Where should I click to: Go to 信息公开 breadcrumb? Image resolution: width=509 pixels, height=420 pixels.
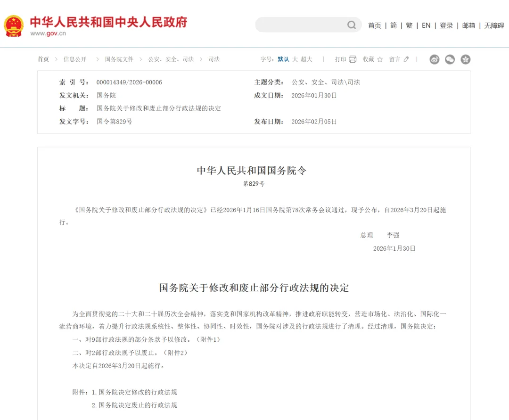pos(75,59)
